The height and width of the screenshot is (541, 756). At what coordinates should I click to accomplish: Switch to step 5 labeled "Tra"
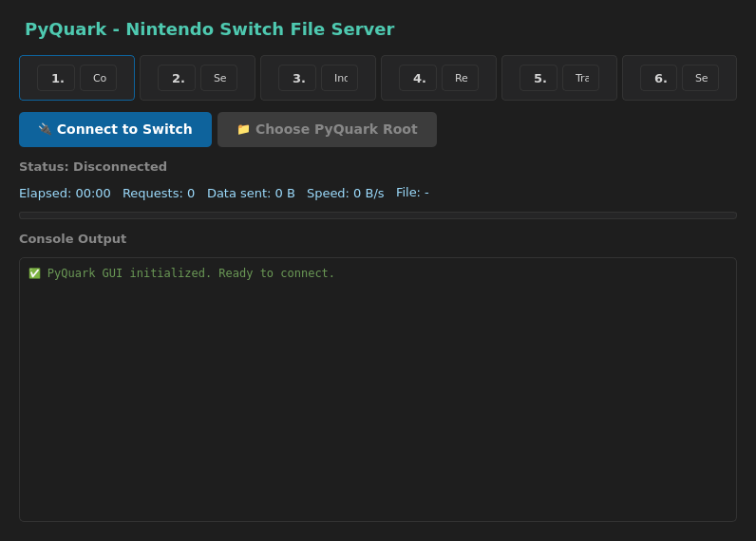[x=558, y=78]
